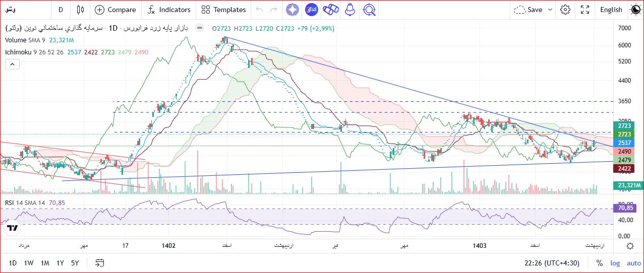This screenshot has height=273, width=644.
Task: Toggle percent scale
Action: (600, 263)
